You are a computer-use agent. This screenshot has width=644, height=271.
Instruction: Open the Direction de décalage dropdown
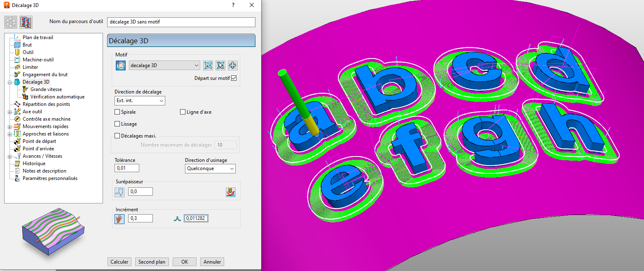click(140, 100)
